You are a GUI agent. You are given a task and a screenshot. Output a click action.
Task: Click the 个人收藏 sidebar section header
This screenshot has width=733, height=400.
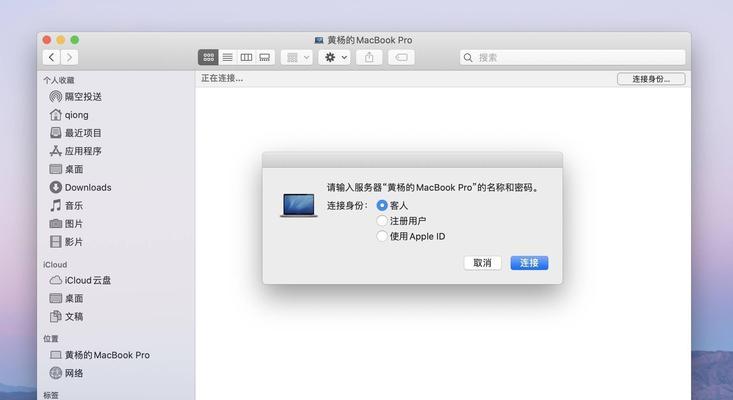(x=59, y=80)
